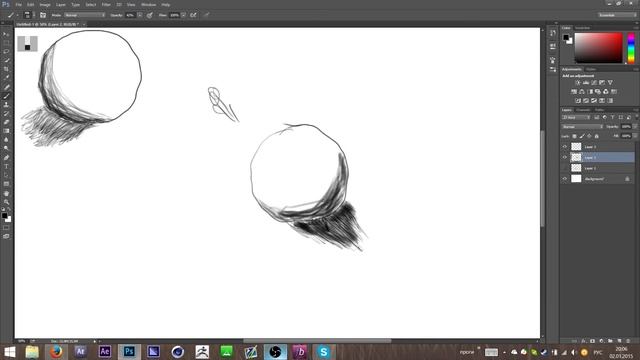Viewport: 640px width, 360px height.
Task: Open the brush Opacity slider arrow
Action: pos(140,15)
